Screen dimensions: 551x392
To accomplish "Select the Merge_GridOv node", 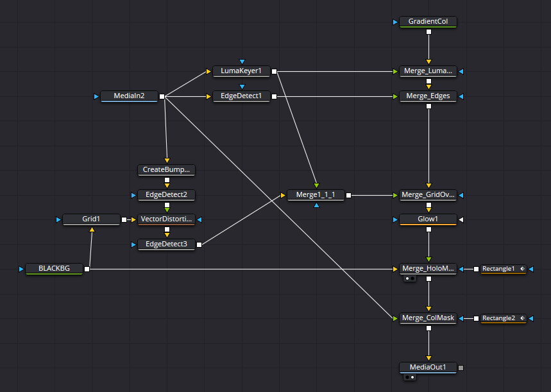I will pos(428,195).
